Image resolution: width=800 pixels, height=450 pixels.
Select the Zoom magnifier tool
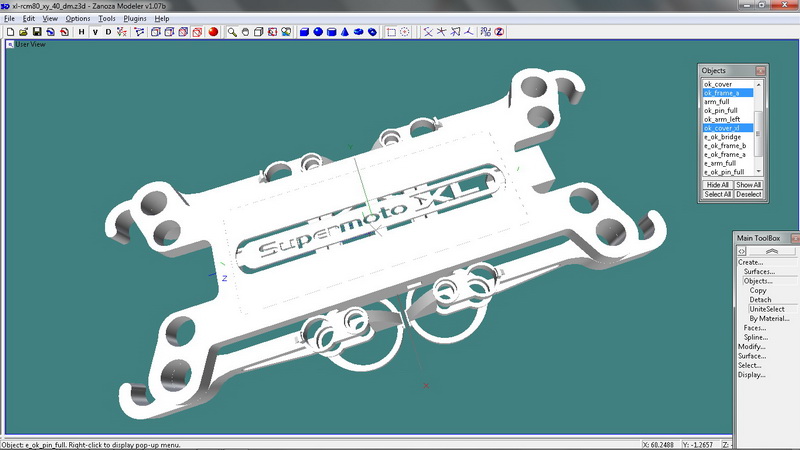point(232,32)
